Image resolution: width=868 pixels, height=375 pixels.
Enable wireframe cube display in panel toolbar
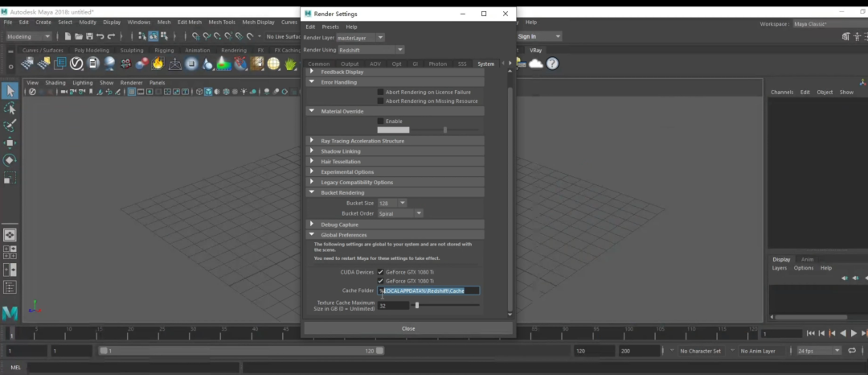[199, 92]
